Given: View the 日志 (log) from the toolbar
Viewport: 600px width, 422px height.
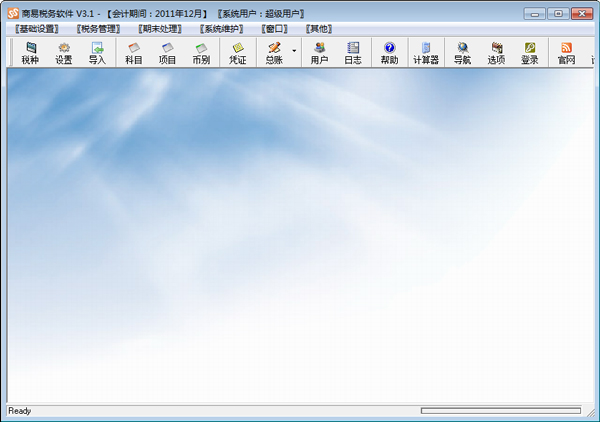Looking at the screenshot, I should click(x=353, y=53).
